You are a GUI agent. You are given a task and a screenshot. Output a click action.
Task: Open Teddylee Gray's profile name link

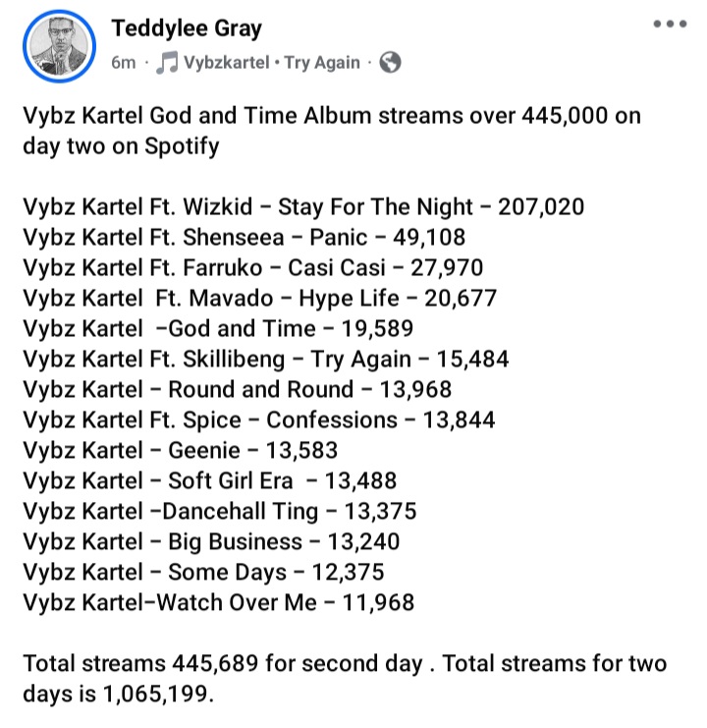pos(187,28)
